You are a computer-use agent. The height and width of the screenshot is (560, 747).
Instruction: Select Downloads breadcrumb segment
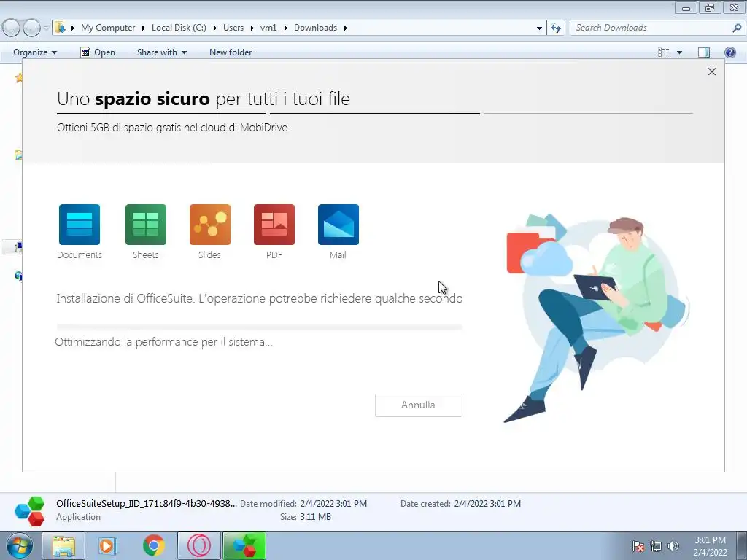coord(315,28)
